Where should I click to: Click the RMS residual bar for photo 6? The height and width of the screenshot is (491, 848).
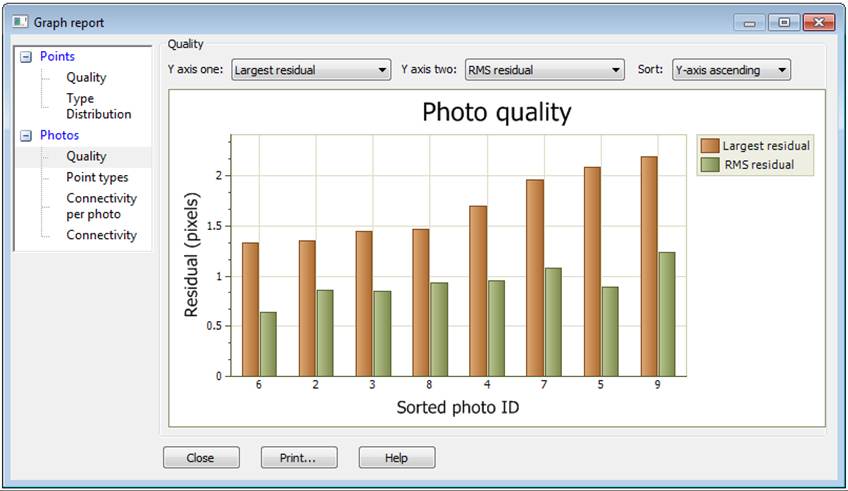pos(268,344)
